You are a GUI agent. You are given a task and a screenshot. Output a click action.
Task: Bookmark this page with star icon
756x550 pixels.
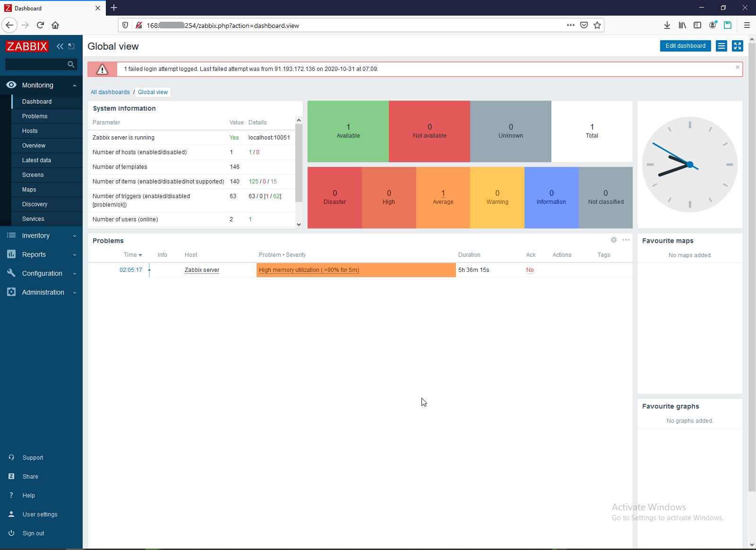pos(597,25)
